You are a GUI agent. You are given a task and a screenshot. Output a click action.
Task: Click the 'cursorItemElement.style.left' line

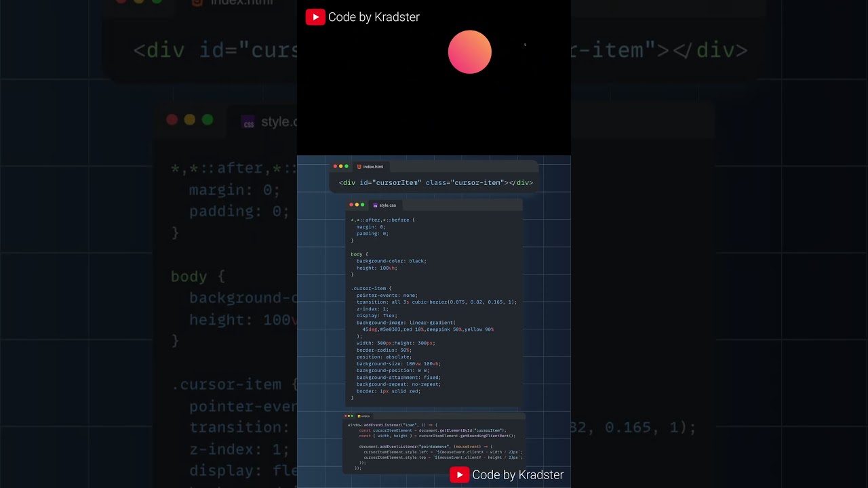coord(443,452)
